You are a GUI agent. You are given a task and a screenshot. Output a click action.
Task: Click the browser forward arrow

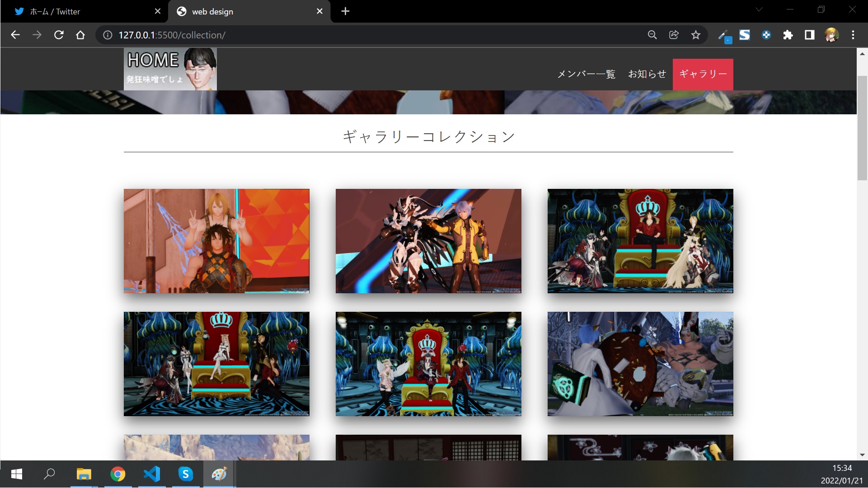(x=37, y=35)
